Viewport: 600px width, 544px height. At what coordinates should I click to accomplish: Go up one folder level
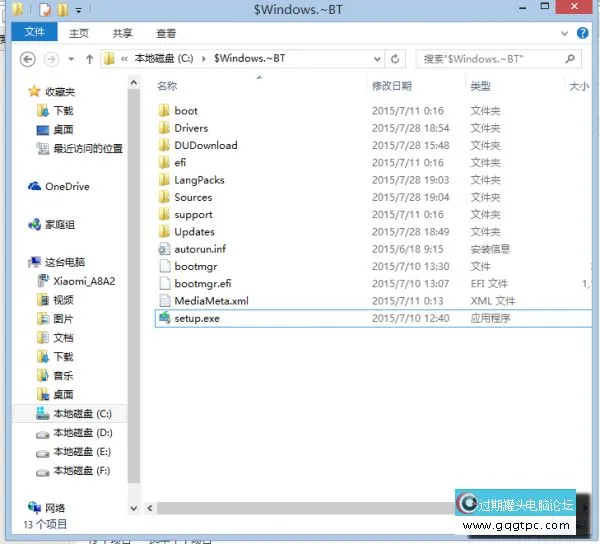90,59
